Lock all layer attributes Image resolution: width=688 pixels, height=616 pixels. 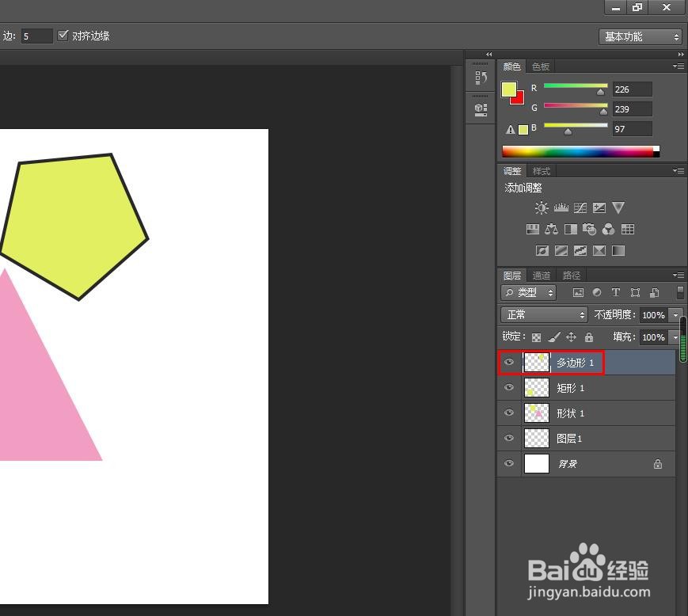click(x=589, y=337)
